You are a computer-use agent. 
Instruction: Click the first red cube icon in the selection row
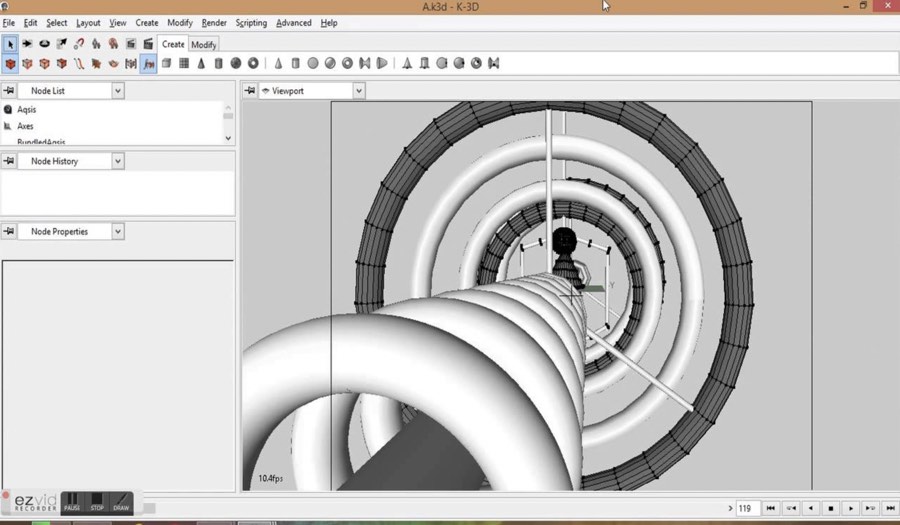click(10, 64)
